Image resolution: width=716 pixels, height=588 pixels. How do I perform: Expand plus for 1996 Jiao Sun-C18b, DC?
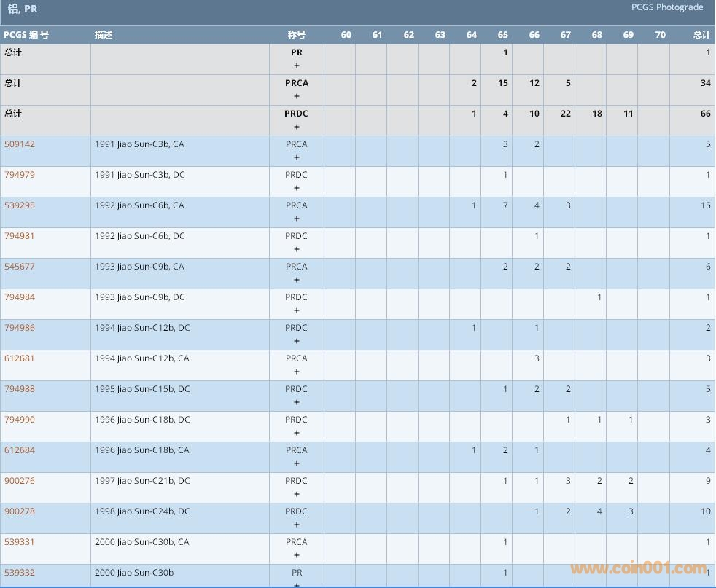[297, 433]
